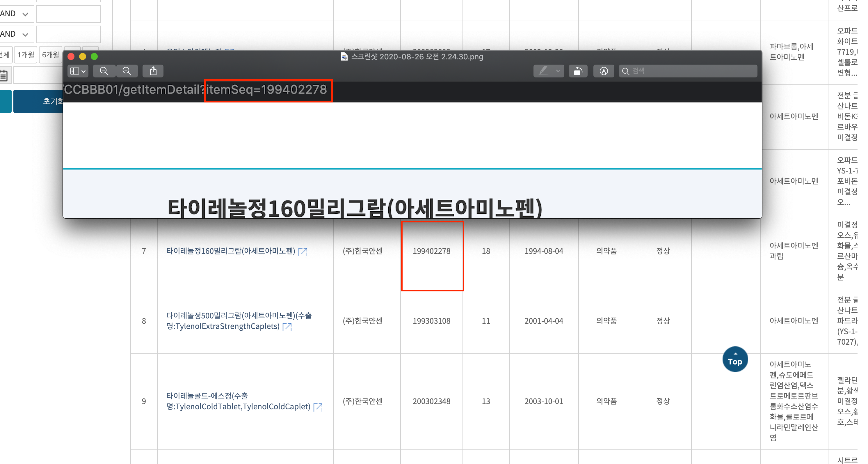Viewport: 868px width, 464px height.
Task: Click the text field beside first AND
Action: [x=68, y=14]
